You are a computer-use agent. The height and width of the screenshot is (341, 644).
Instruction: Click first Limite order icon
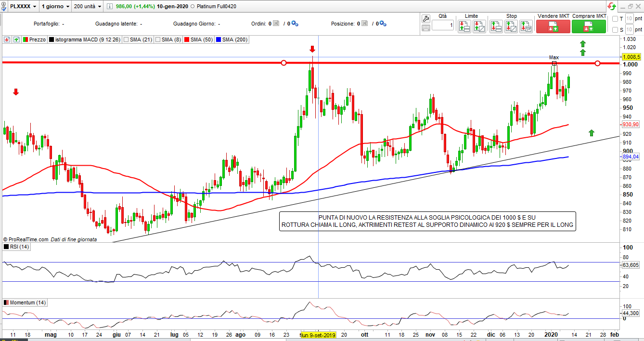(464, 26)
